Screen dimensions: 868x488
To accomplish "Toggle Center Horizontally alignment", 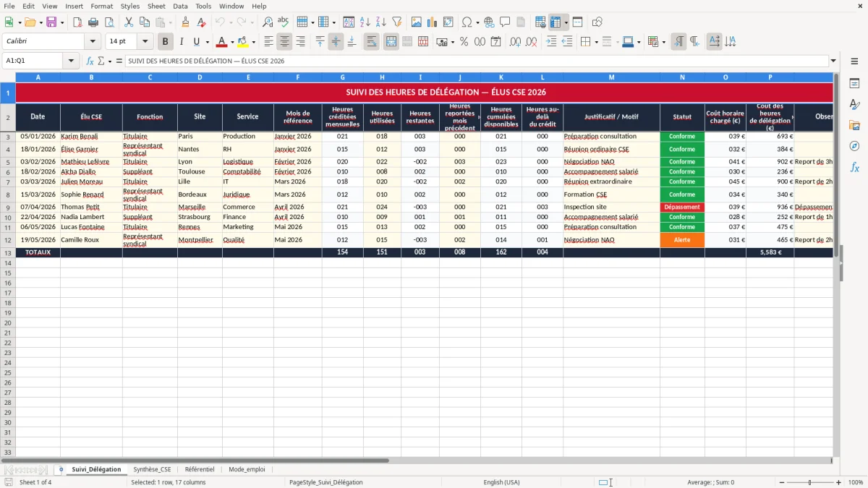I will [x=285, y=42].
